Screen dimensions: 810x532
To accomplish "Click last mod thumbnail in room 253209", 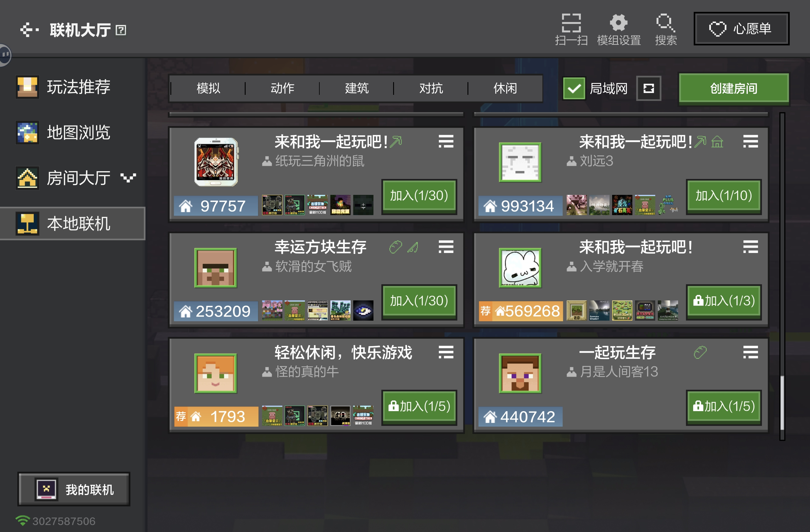I will [363, 311].
